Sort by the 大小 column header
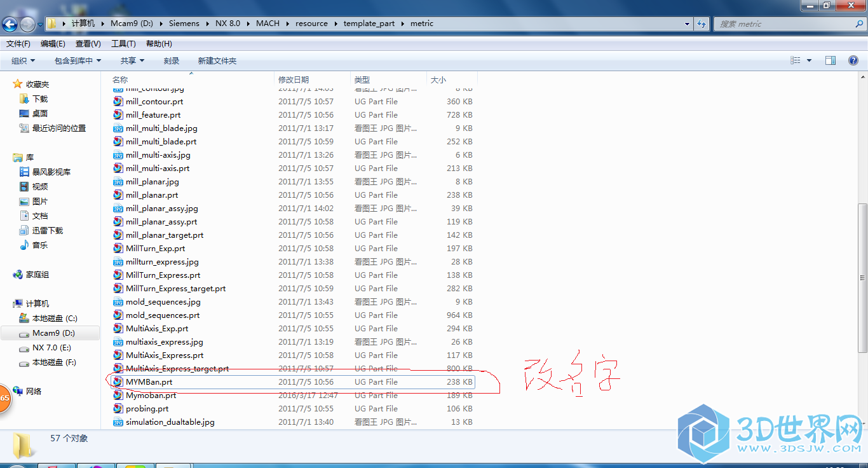Viewport: 868px width, 468px height. pyautogui.click(x=452, y=79)
